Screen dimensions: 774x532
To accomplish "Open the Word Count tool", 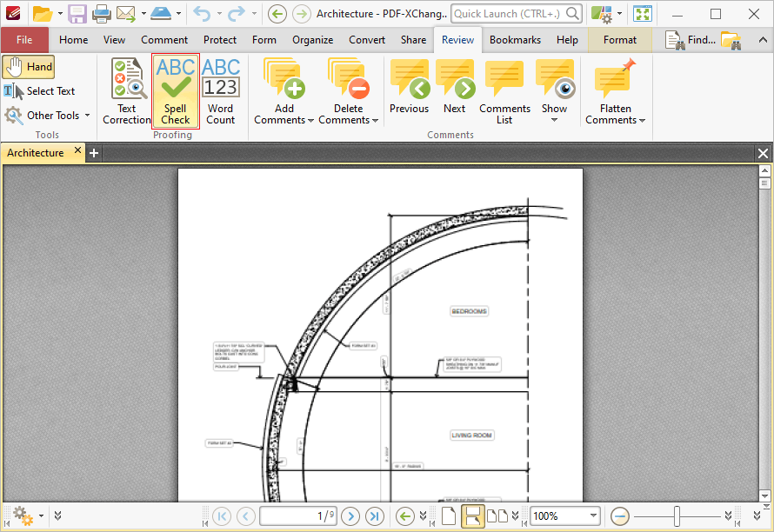I will pos(221,91).
